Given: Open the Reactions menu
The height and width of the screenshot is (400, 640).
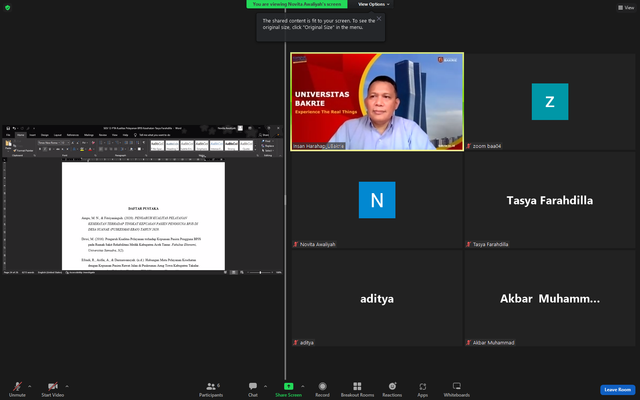Looking at the screenshot, I should [x=392, y=389].
